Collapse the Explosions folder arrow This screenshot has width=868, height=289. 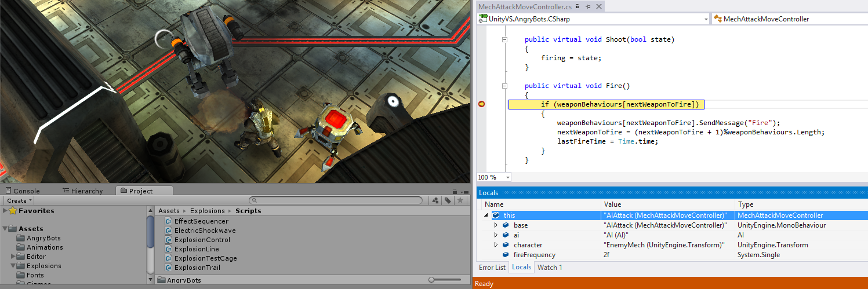(13, 266)
